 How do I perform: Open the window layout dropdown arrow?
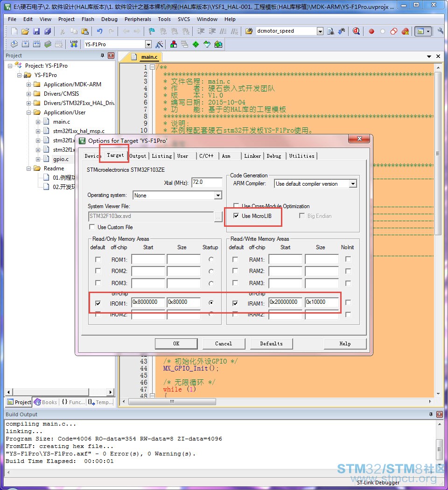428,31
